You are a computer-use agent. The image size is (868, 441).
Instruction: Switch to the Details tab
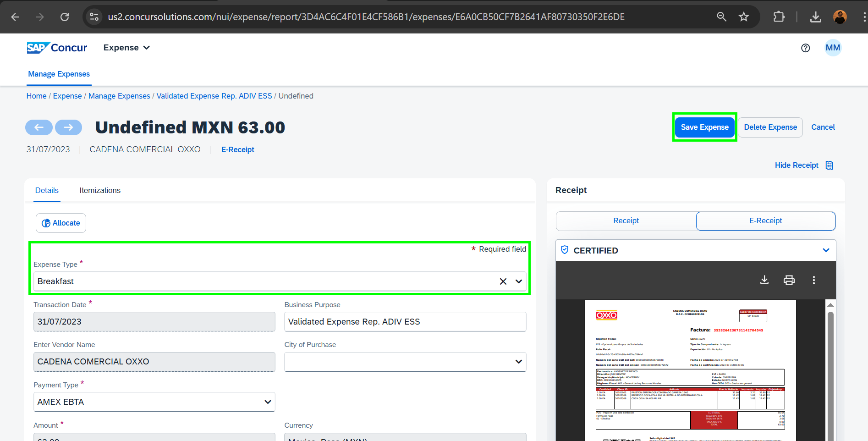coord(47,191)
